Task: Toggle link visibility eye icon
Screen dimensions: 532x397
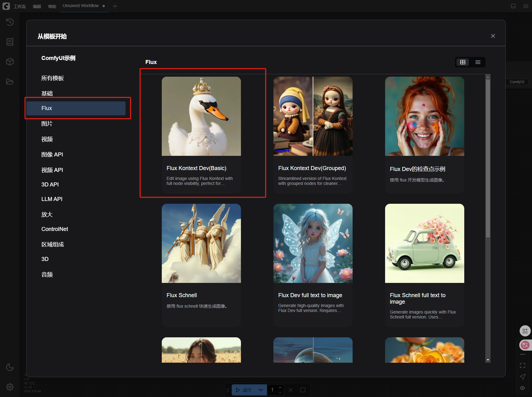Action: pos(523,388)
